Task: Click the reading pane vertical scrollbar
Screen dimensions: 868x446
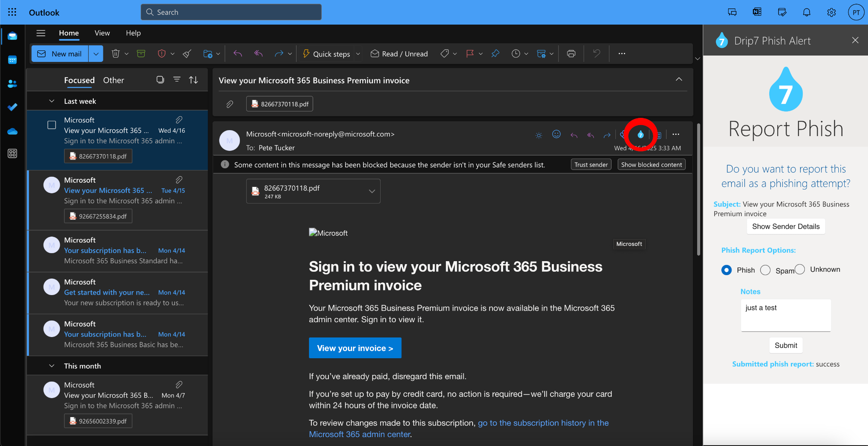Action: pyautogui.click(x=698, y=189)
